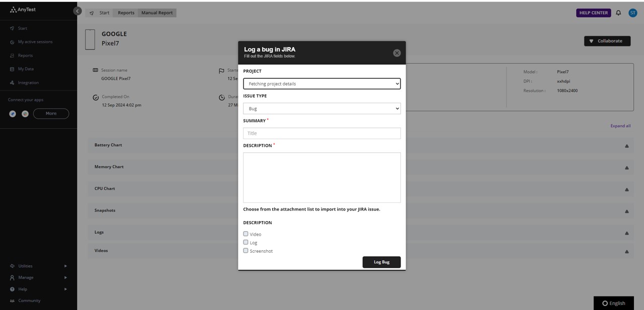Click the date 12 Sep 2024 4:02 pm
Image resolution: width=644 pixels, height=310 pixels.
(x=122, y=105)
